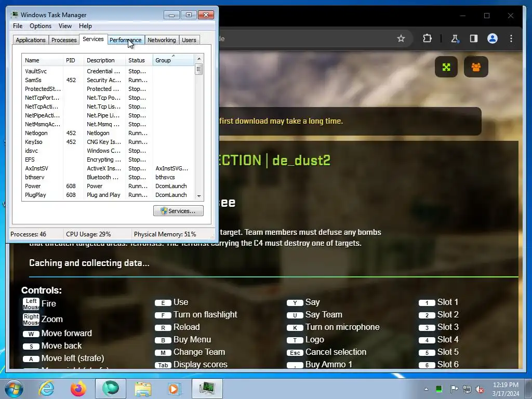
Task: Sort services by the Group column header
Action: 174,60
